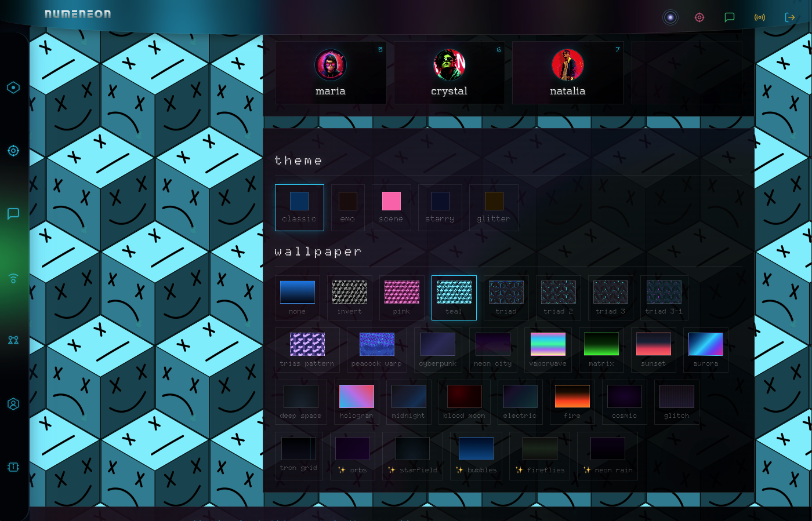Click the glowing purple orb in top bar

(x=670, y=17)
